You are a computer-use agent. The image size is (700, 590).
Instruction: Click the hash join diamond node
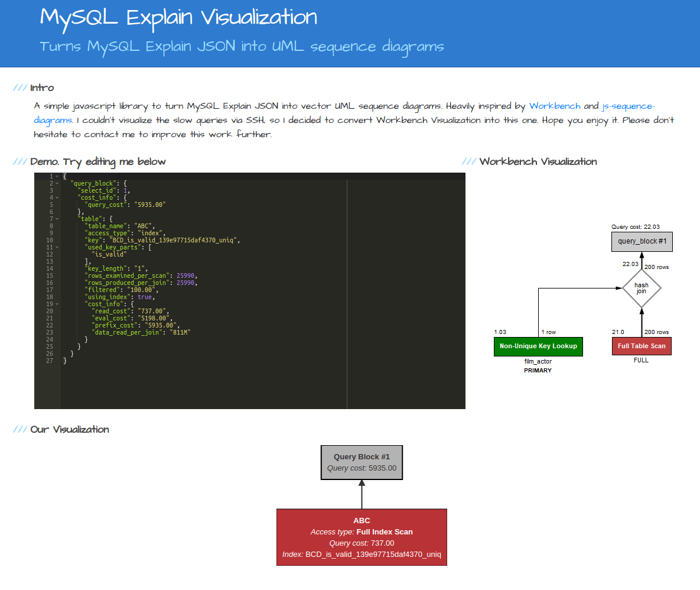(642, 288)
